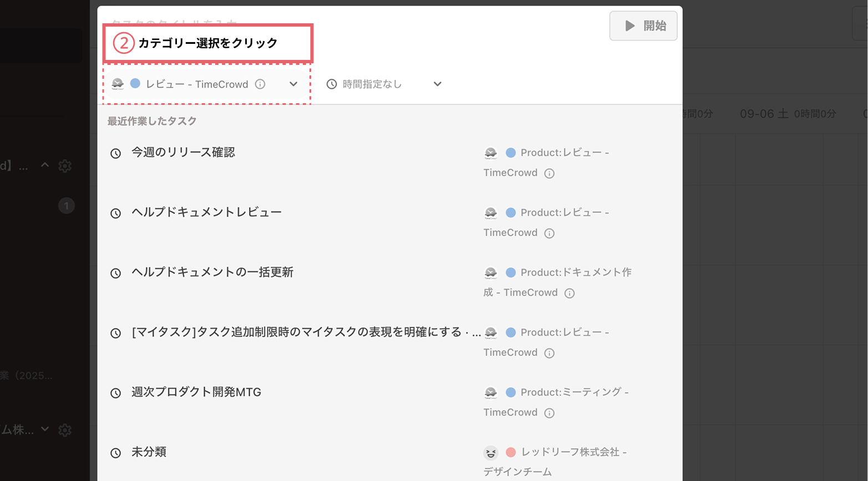Click the clock icon beside the 未分類 task

[115, 452]
